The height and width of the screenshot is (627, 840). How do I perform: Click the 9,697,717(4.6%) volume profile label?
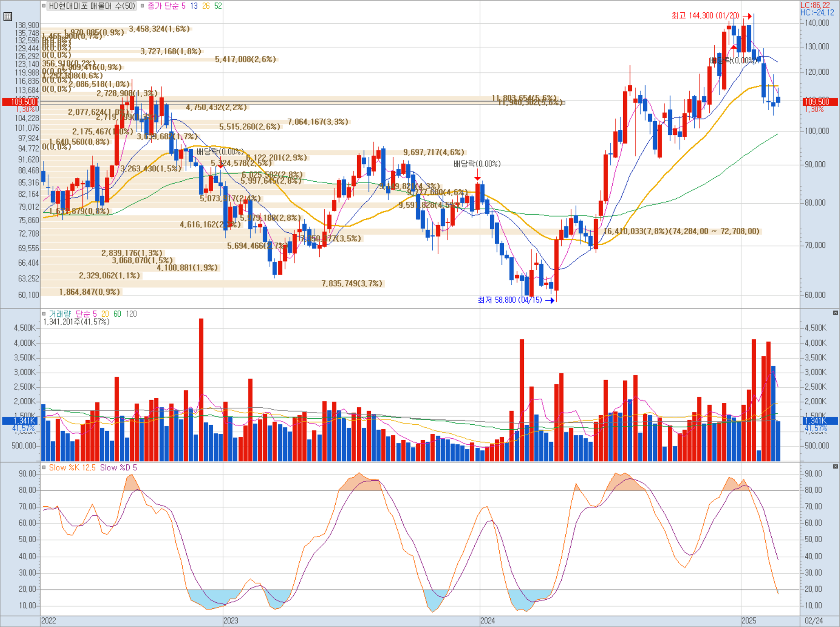click(434, 152)
